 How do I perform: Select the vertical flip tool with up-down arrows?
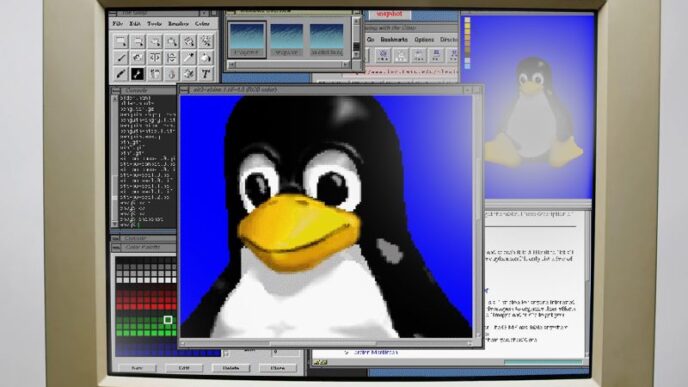tap(172, 57)
